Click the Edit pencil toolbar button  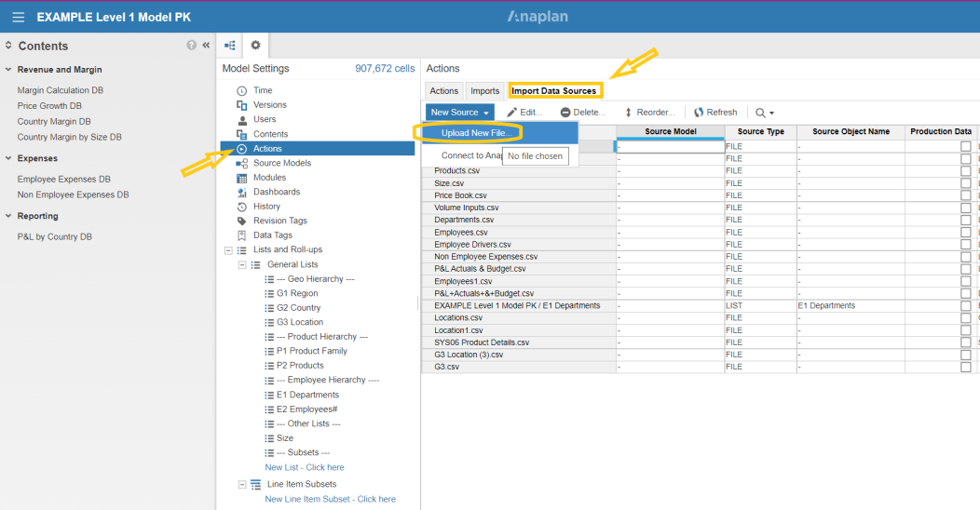[524, 113]
